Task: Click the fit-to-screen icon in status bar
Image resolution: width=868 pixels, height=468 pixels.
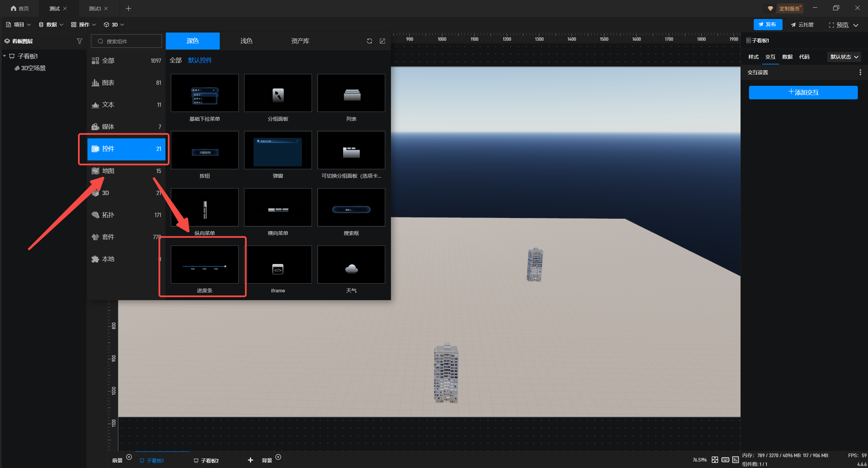Action: coord(715,460)
